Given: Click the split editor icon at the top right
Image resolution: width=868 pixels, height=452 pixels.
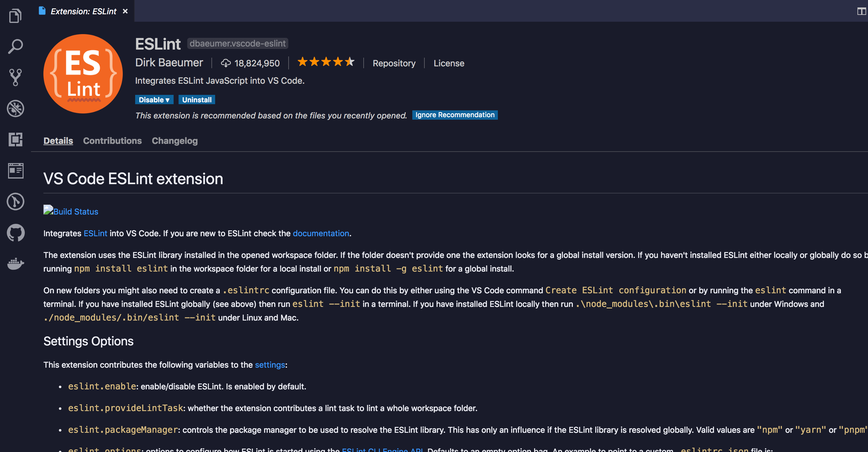Looking at the screenshot, I should pos(861,11).
